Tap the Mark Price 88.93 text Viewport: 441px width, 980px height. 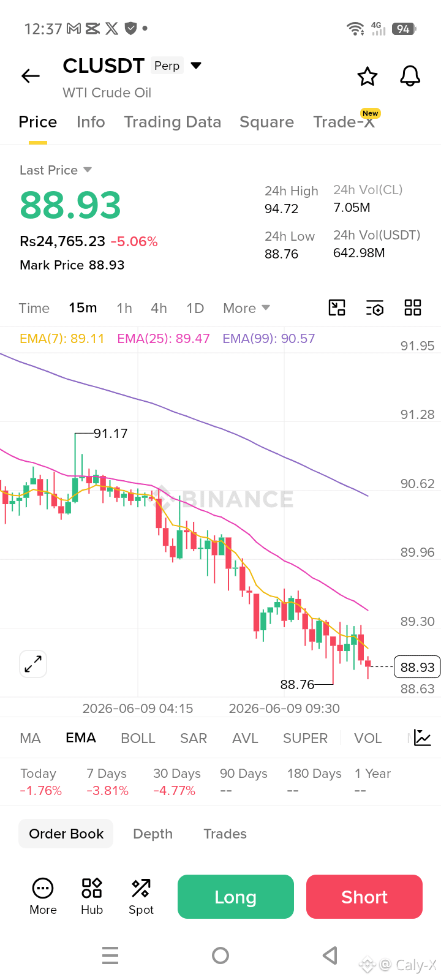[x=72, y=265]
